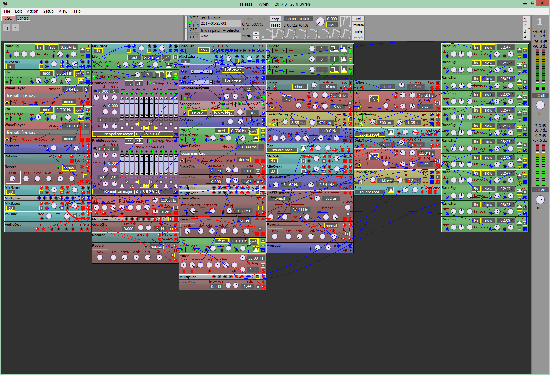This screenshot has width=550, height=375.
Task: Click the large rotary knob in the top toolbar
Action: [x=320, y=22]
